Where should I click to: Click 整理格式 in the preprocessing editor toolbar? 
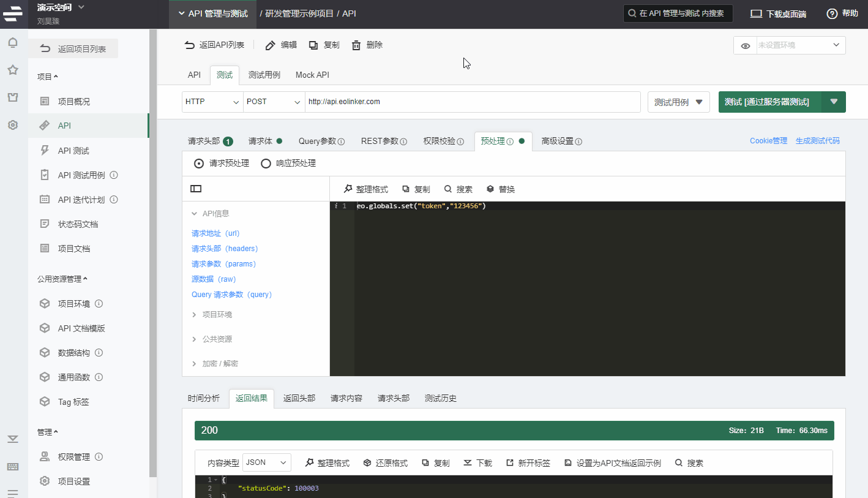pos(366,189)
